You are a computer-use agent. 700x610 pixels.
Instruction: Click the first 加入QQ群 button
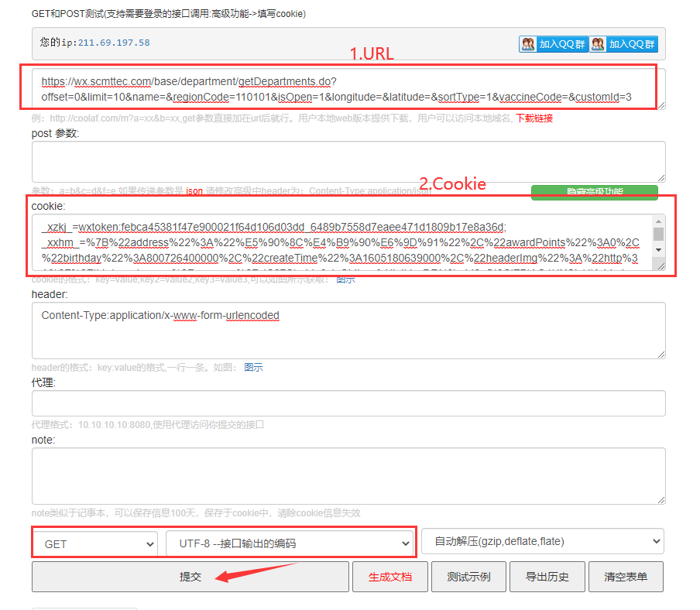click(554, 44)
